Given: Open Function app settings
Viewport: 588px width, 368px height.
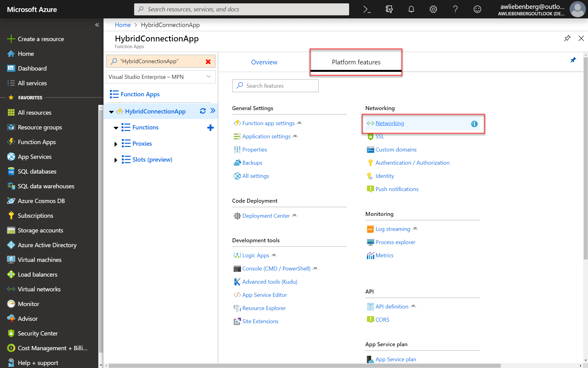Looking at the screenshot, I should tap(268, 123).
